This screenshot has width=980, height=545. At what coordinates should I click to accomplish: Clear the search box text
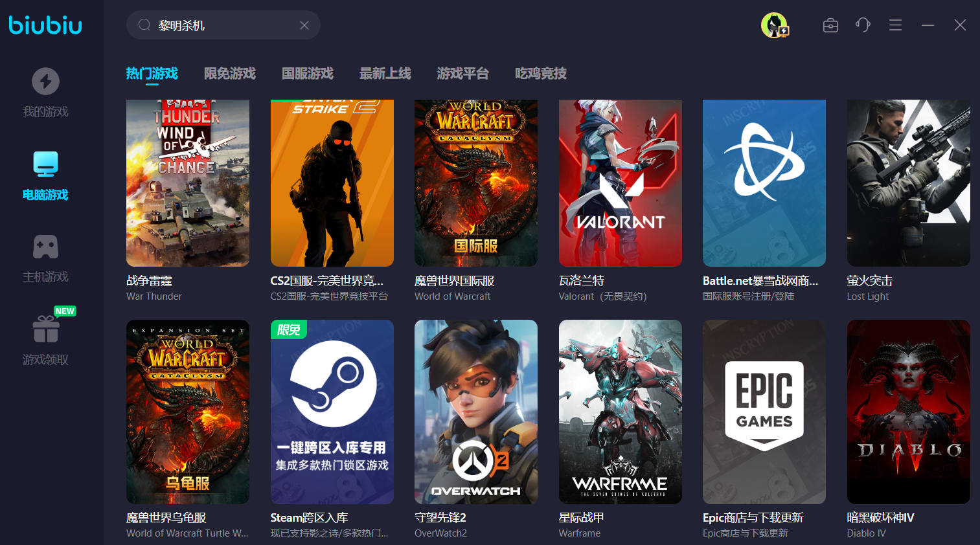tap(304, 25)
